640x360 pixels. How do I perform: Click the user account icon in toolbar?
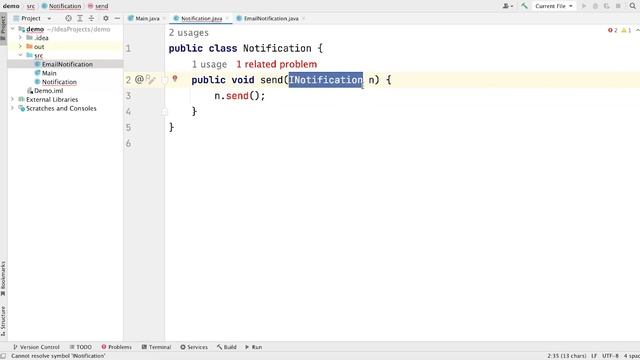pyautogui.click(x=507, y=6)
